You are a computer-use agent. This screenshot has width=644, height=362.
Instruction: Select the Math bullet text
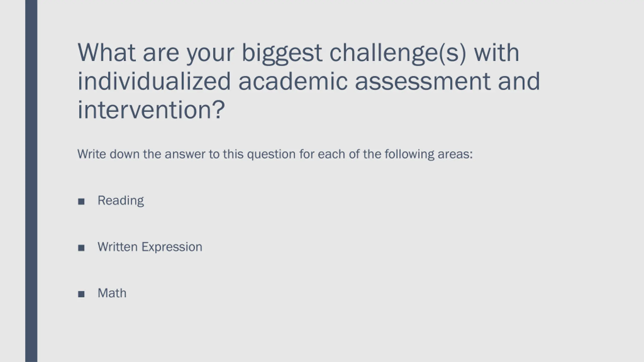tap(112, 293)
